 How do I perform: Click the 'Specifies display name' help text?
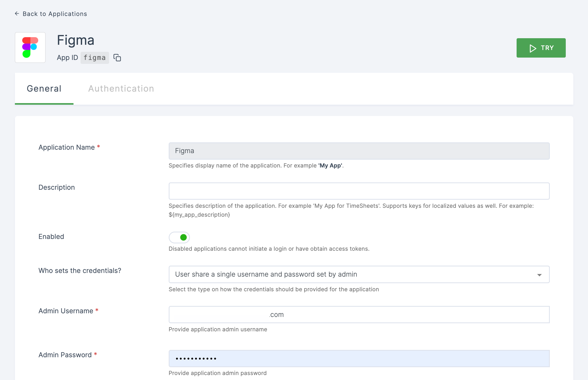pos(256,166)
